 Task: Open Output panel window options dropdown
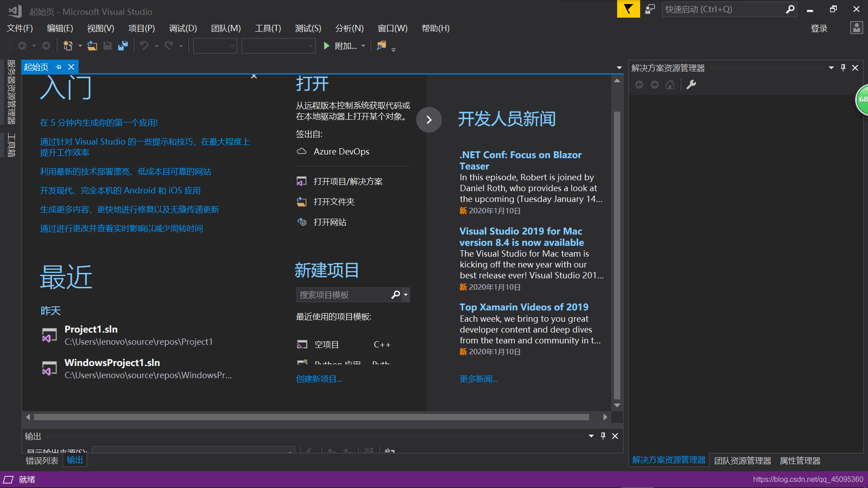pyautogui.click(x=591, y=436)
